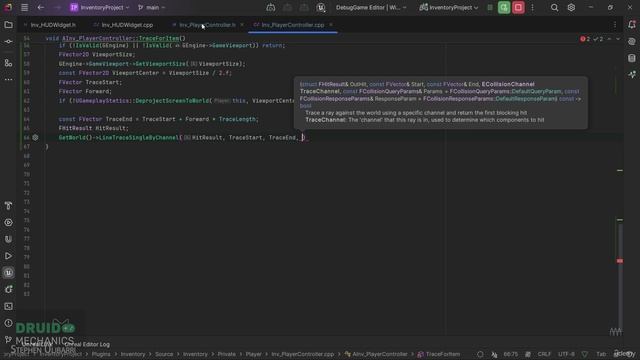640x360 pixels.
Task: Click the Inventory breadcrumb after Plugins
Action: 133,354
